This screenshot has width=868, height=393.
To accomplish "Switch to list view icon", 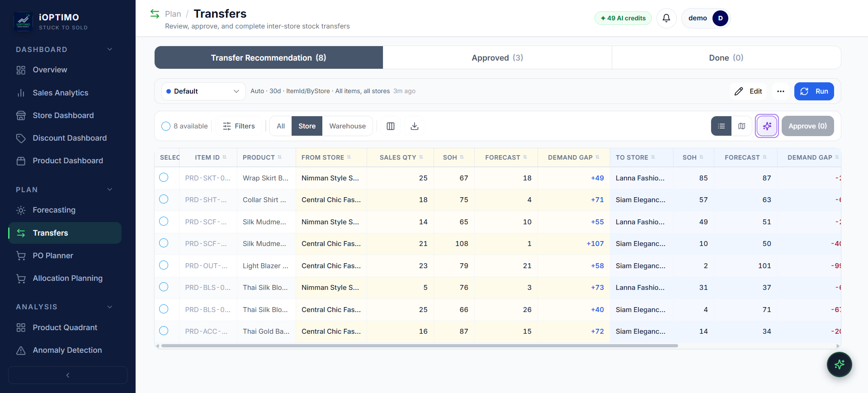I will point(721,126).
